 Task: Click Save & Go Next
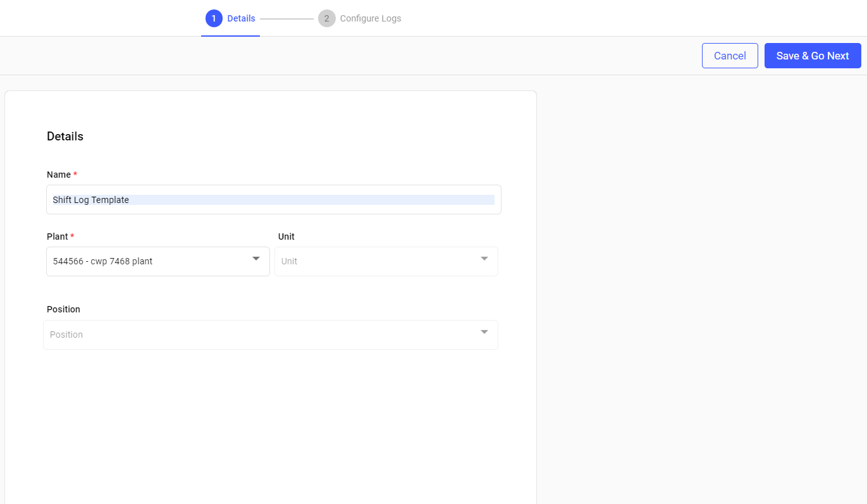[812, 56]
